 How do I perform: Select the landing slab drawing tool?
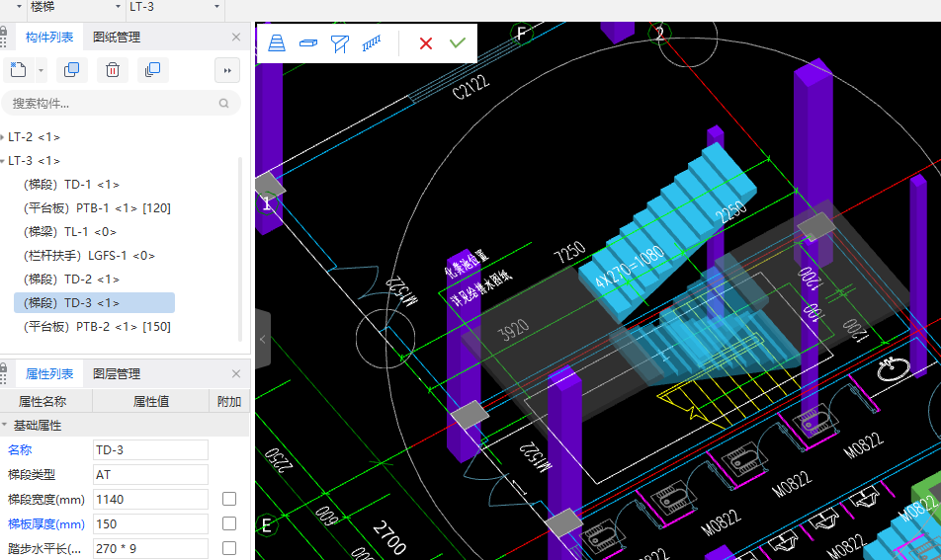tap(307, 43)
